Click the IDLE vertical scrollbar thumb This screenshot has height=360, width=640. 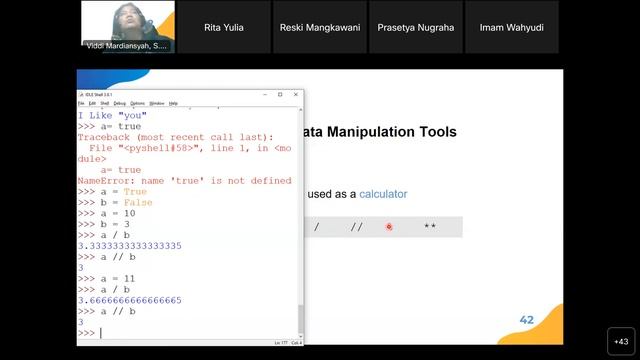coord(301,319)
